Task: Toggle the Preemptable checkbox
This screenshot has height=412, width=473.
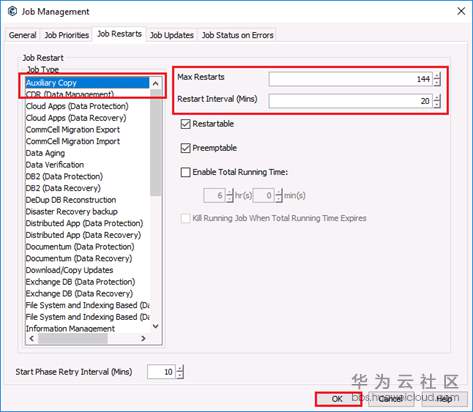Action: [185, 148]
